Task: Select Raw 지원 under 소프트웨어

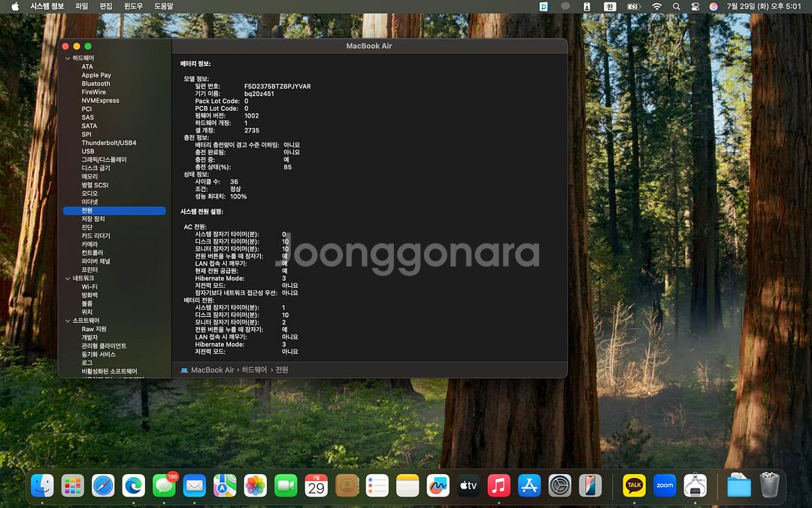Action: pyautogui.click(x=94, y=329)
